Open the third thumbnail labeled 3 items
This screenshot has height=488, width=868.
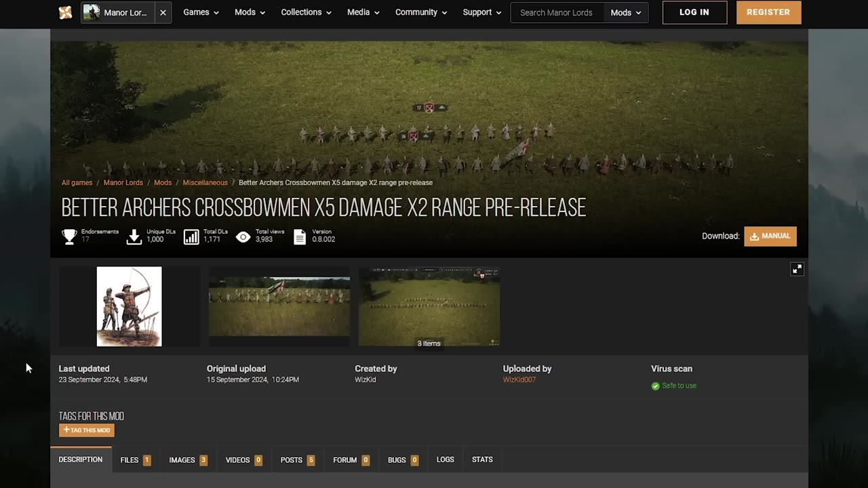coord(429,306)
